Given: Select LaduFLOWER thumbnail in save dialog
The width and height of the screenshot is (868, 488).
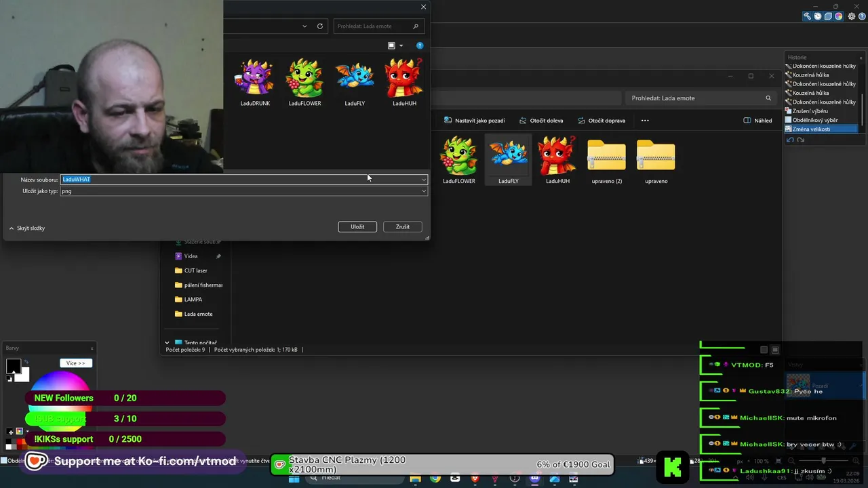Looking at the screenshot, I should pos(304,83).
